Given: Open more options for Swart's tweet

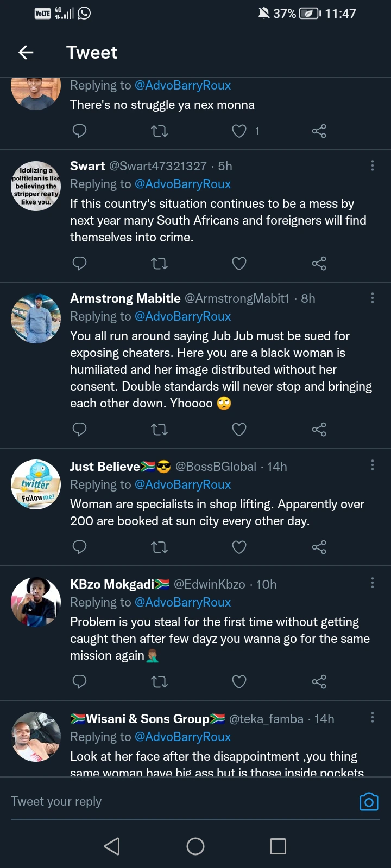Looking at the screenshot, I should pyautogui.click(x=372, y=165).
